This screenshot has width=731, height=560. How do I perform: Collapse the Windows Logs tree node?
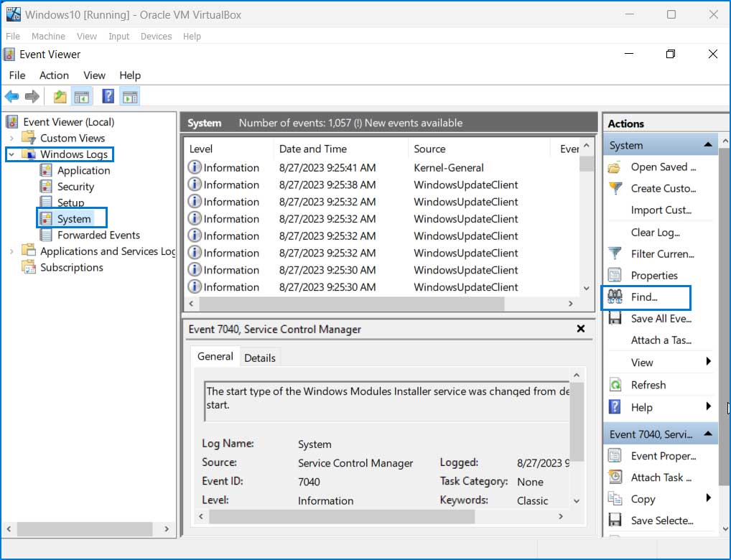point(11,154)
